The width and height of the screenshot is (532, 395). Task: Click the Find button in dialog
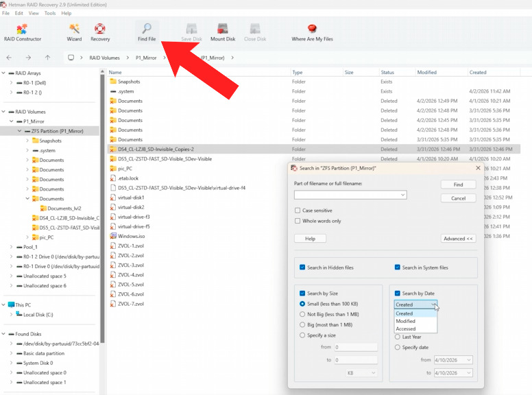click(459, 184)
